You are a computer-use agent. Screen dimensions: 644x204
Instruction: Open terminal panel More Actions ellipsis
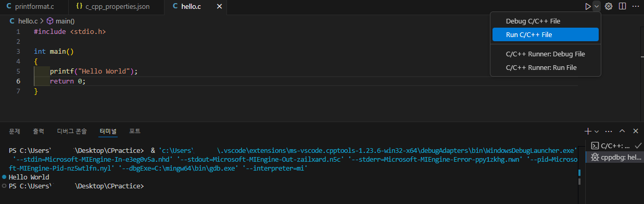pyautogui.click(x=608, y=131)
